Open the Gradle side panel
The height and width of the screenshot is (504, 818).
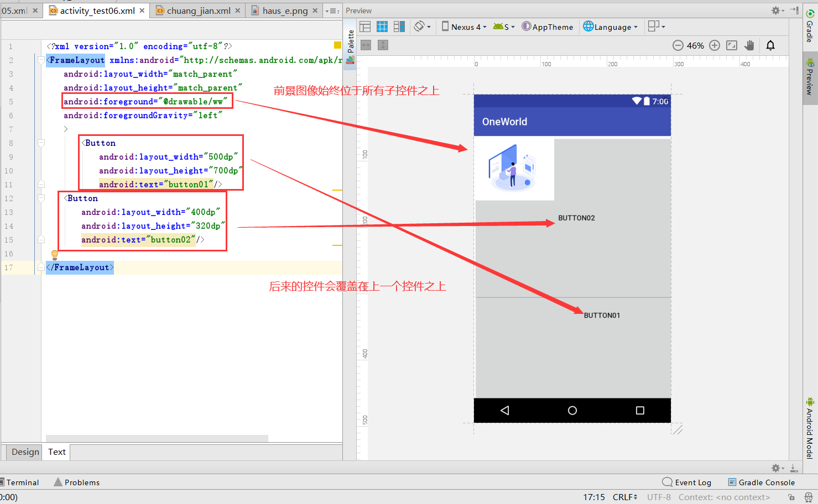pos(810,27)
